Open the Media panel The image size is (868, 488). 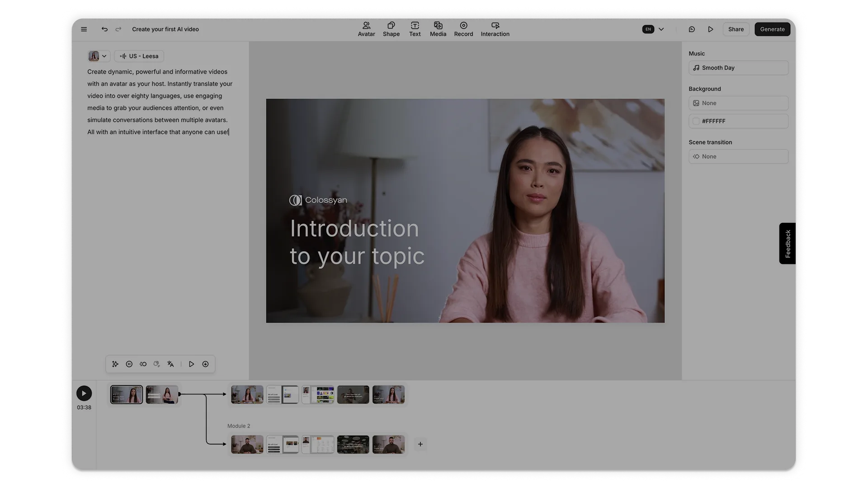coord(437,29)
